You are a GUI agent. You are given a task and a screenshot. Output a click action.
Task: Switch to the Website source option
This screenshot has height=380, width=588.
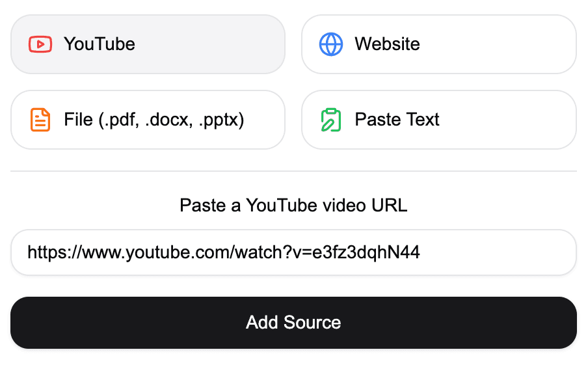[x=438, y=44]
